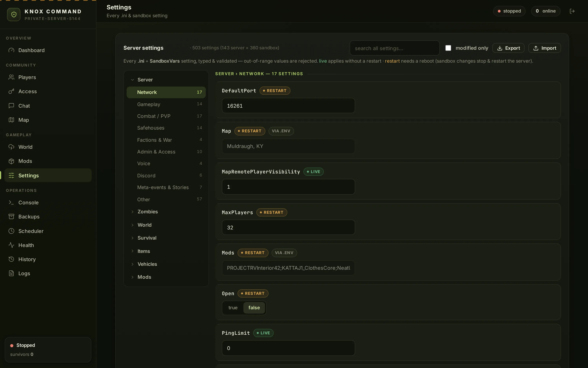Click the World icon under Gameplay
588x368 pixels.
(x=11, y=147)
